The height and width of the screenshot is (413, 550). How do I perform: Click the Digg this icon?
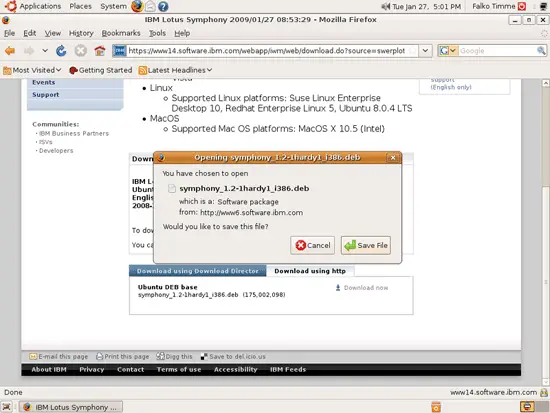160,357
